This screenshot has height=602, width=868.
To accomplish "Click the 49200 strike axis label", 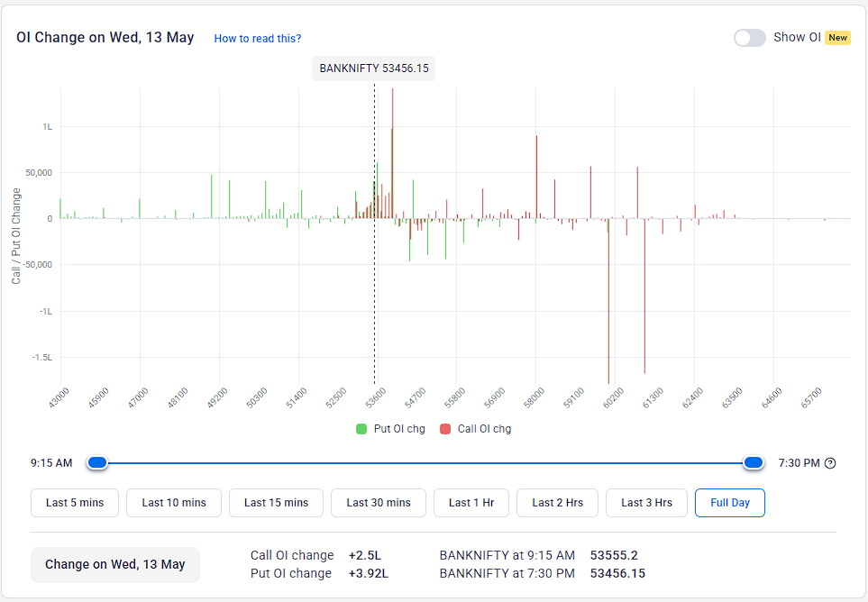I will click(x=217, y=397).
